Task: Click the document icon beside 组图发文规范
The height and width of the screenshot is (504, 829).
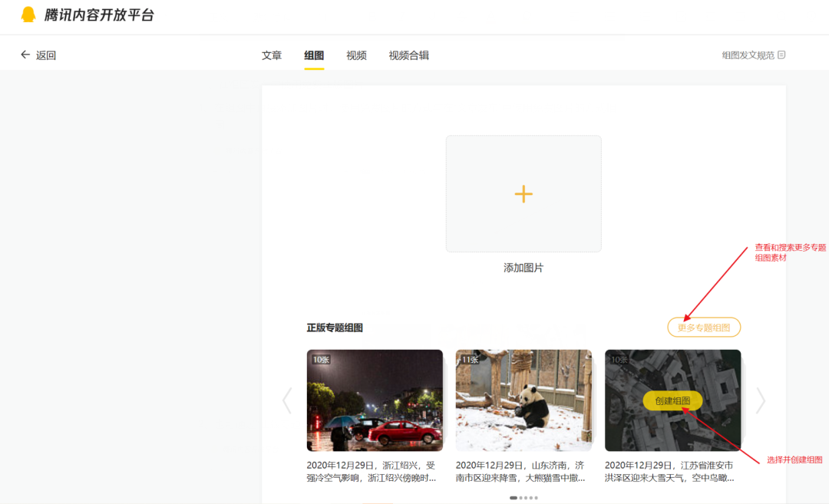Action: [781, 55]
